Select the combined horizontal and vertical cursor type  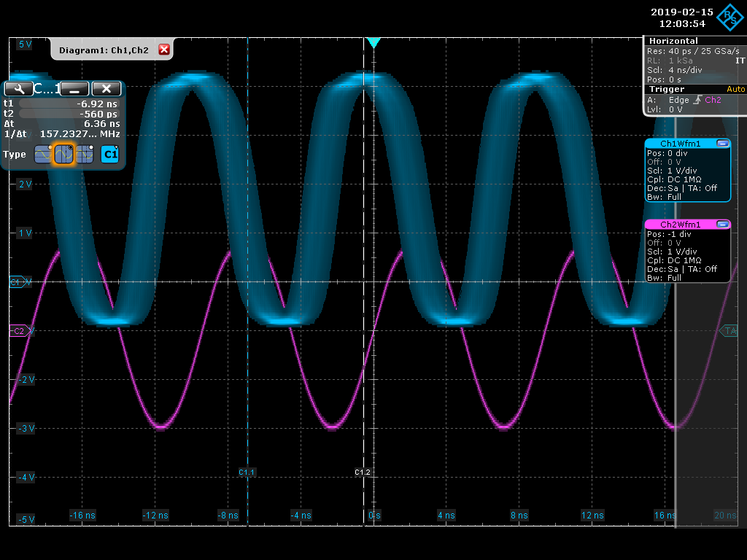(85, 155)
